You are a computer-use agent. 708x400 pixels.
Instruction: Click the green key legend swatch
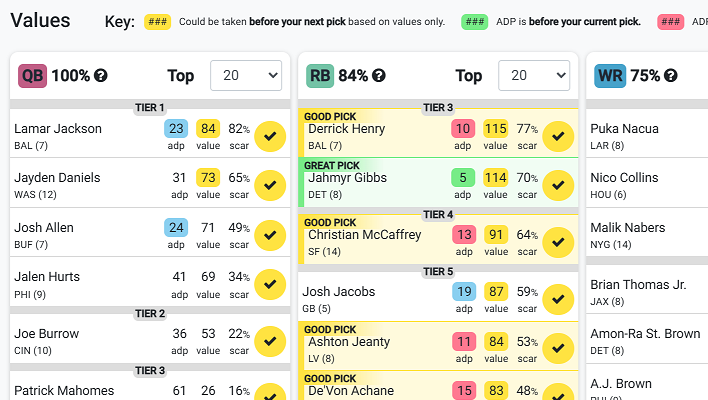[x=475, y=22]
